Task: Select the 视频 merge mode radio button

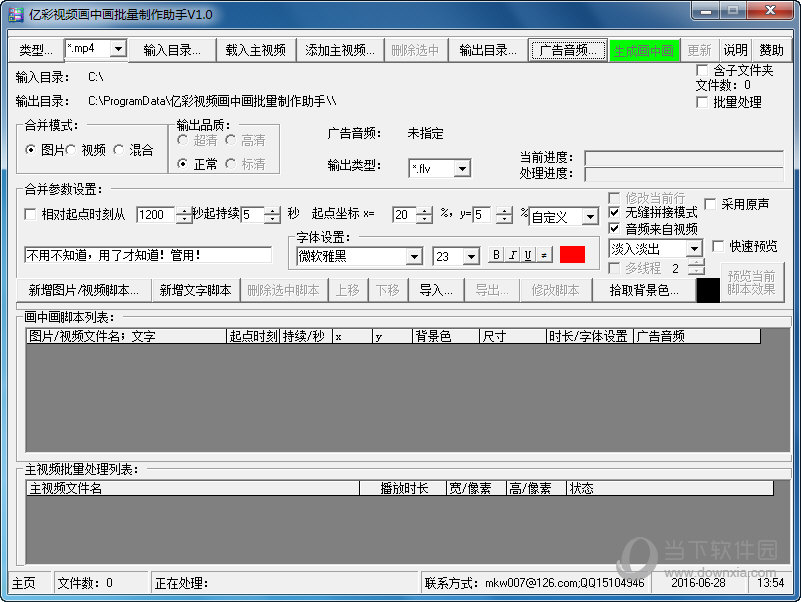Action: pos(74,150)
